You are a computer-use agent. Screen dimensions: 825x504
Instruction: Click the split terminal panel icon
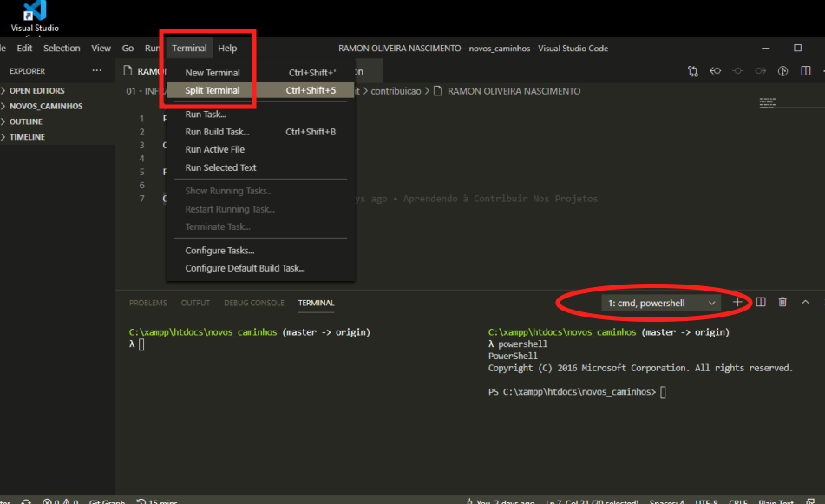pos(760,302)
